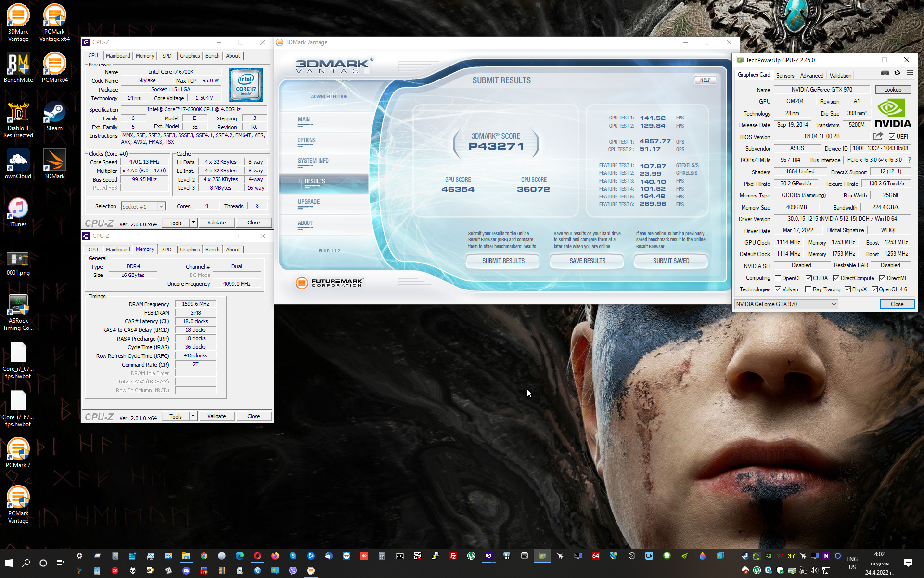Expand Tools dropdown arrow in top CPU-Z
Viewport: 924px width, 578px height.
click(x=193, y=223)
